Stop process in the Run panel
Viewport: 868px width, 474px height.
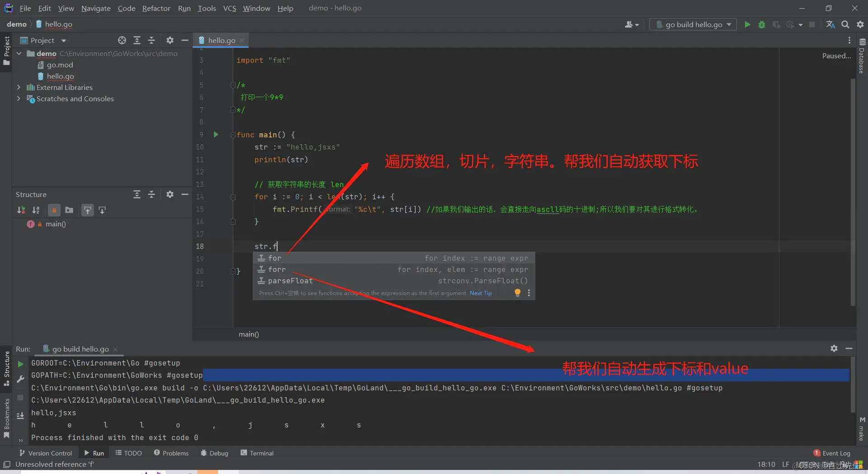pos(20,398)
